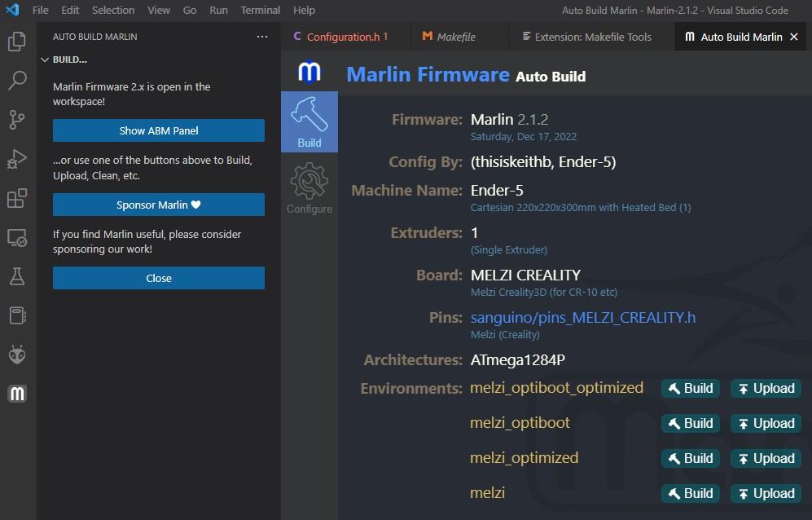Open the Remote Explorer icon

[17, 238]
